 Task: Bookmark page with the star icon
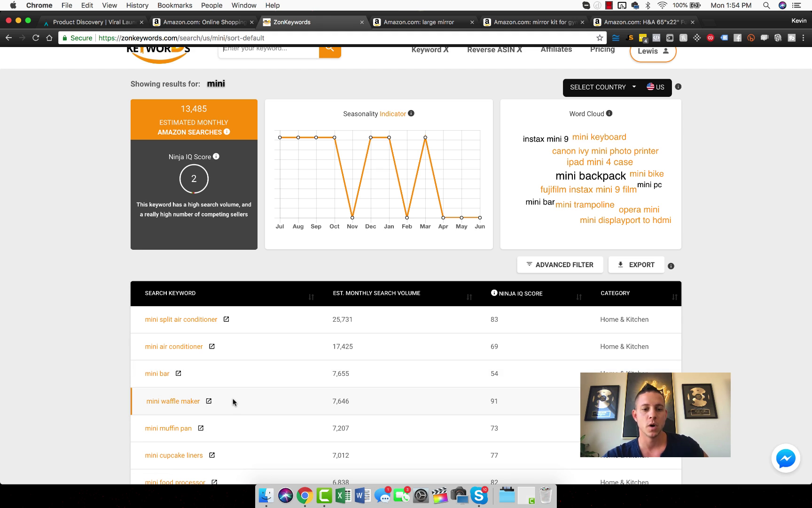(600, 38)
